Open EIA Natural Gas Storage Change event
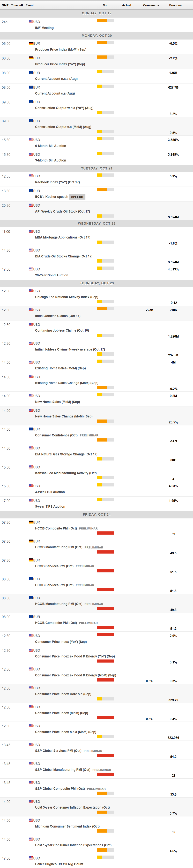The width and height of the screenshot is (193, 868). tap(66, 454)
